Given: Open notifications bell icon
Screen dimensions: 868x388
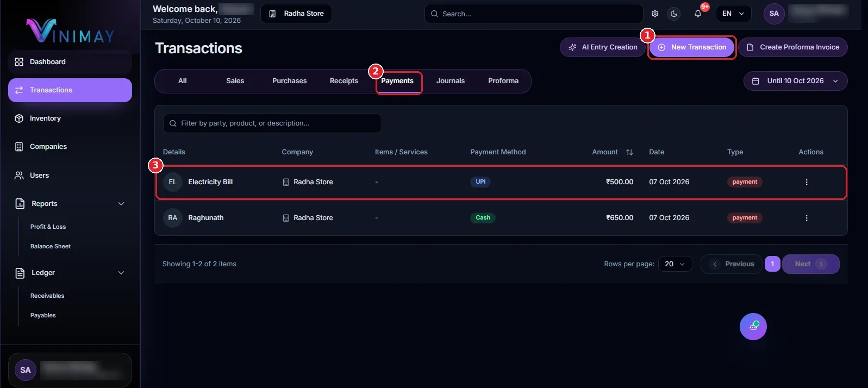Looking at the screenshot, I should pos(698,14).
